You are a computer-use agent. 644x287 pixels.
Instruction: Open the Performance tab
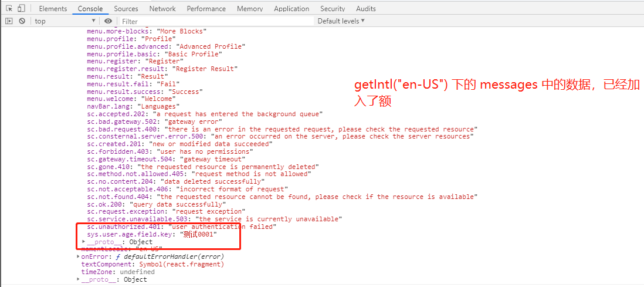206,9
